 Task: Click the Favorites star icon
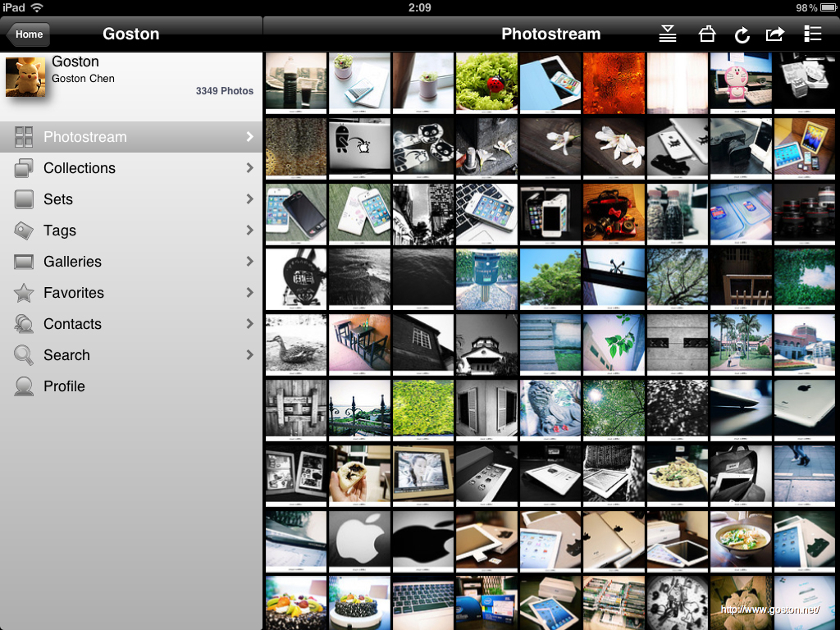click(24, 293)
